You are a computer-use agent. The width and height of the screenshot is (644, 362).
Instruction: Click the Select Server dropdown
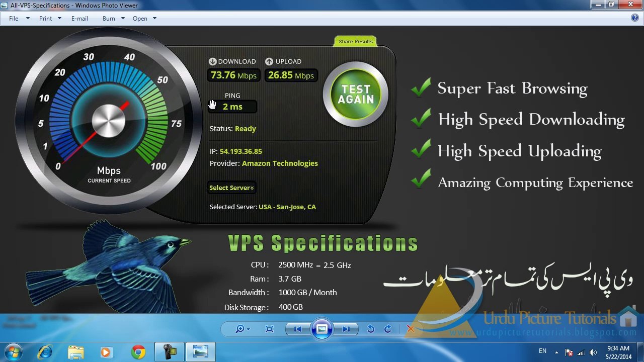tap(231, 188)
